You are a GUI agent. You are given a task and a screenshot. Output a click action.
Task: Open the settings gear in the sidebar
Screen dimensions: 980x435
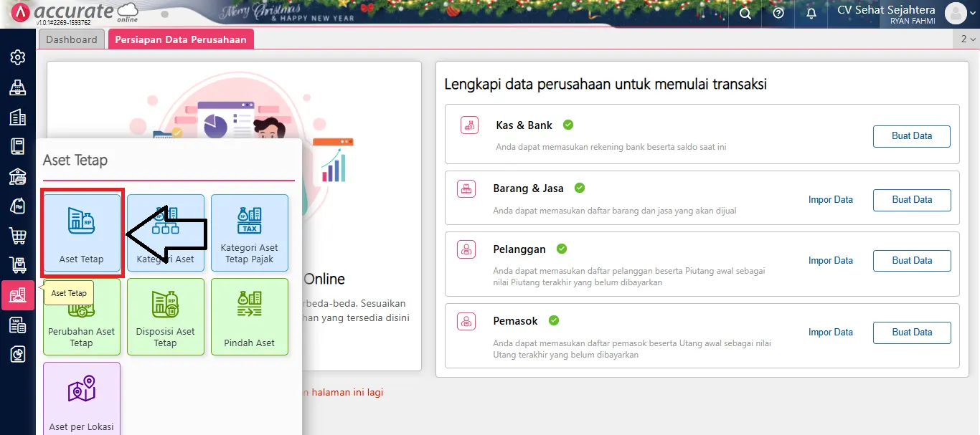pos(18,57)
